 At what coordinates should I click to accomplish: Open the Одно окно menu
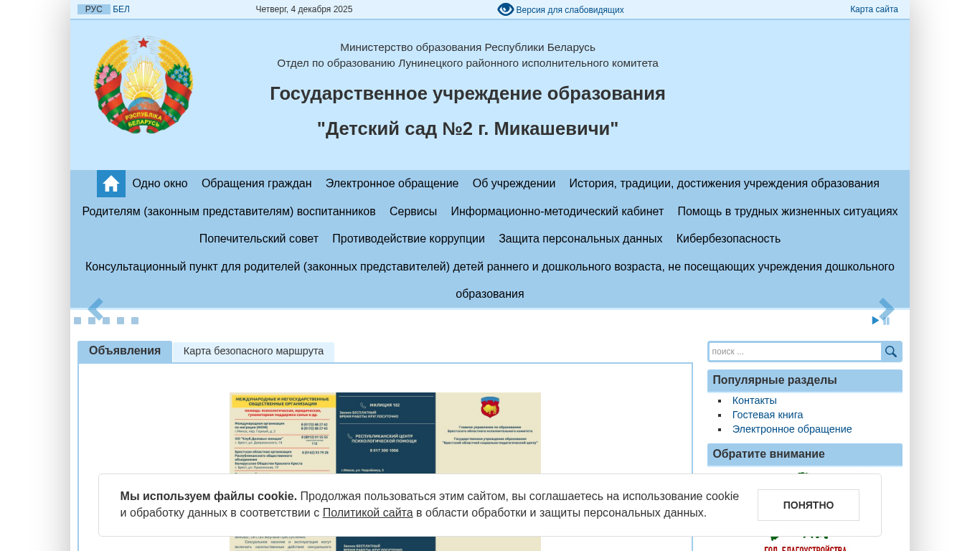click(x=160, y=184)
